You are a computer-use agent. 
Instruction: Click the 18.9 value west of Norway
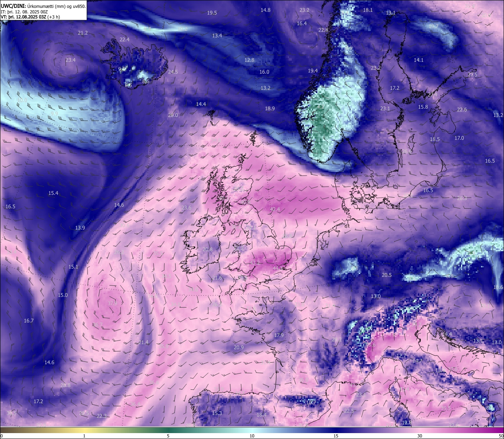[x=270, y=109]
